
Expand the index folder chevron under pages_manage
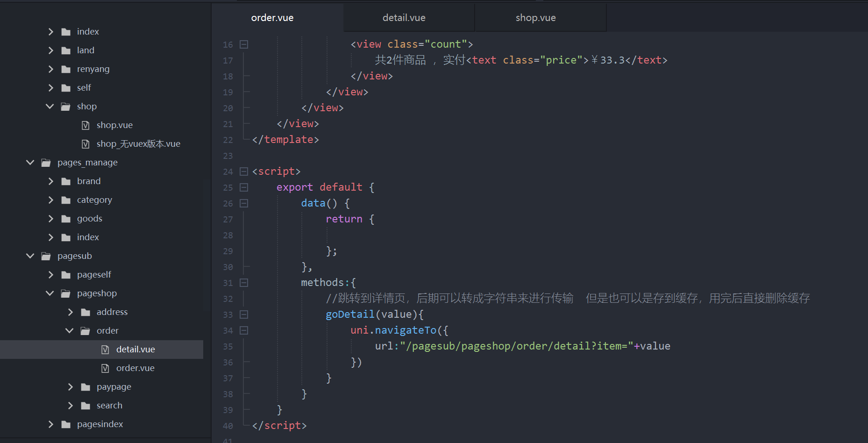(x=51, y=237)
